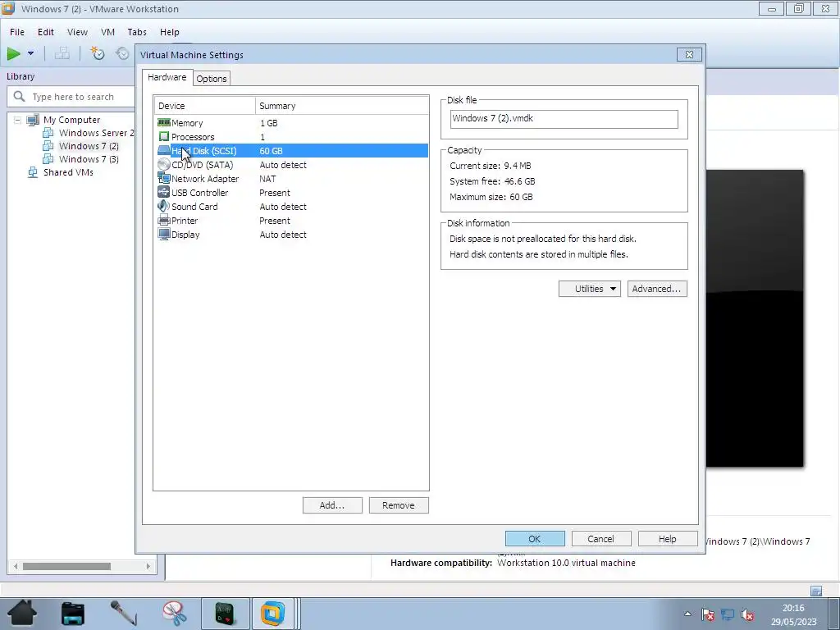Screen dimensions: 840x630
Task: Collapse the My Computer tree node
Action: tap(18, 120)
